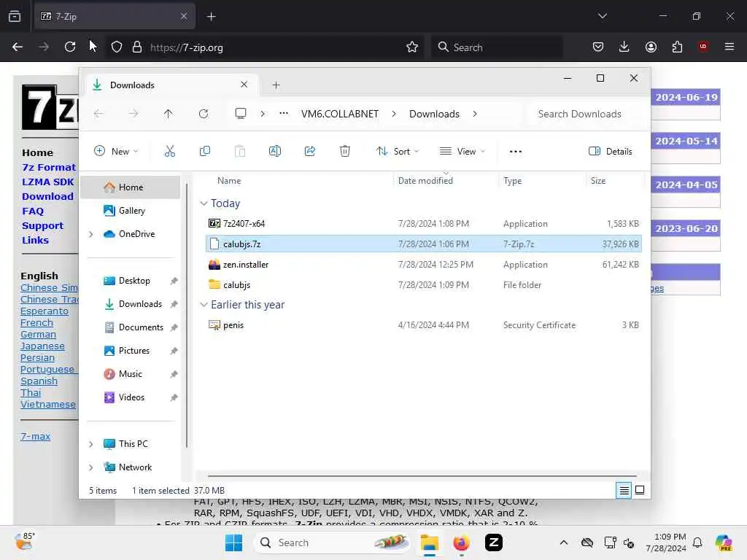Show hidden system tray icons chevron
The height and width of the screenshot is (560, 747).
point(564,542)
